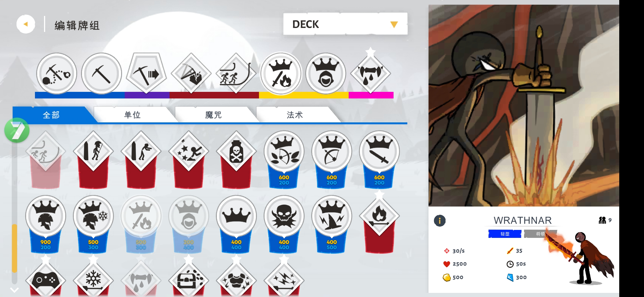Open the Wrathnar info button
644x297 pixels.
tap(440, 221)
